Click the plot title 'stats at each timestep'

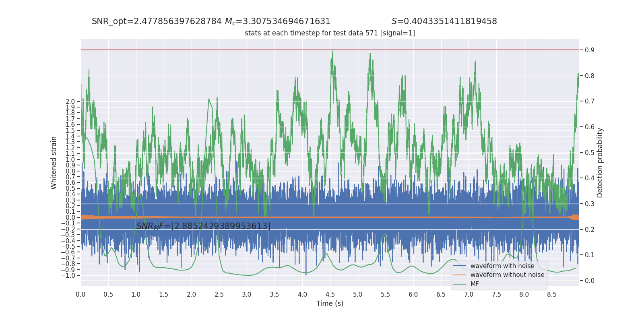[330, 33]
